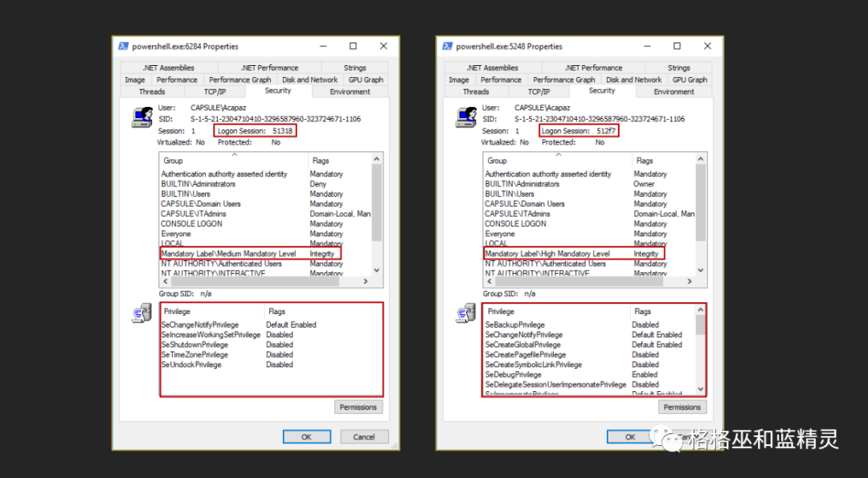Select SeShutdownPrivilege row in 6284 window

(272, 345)
